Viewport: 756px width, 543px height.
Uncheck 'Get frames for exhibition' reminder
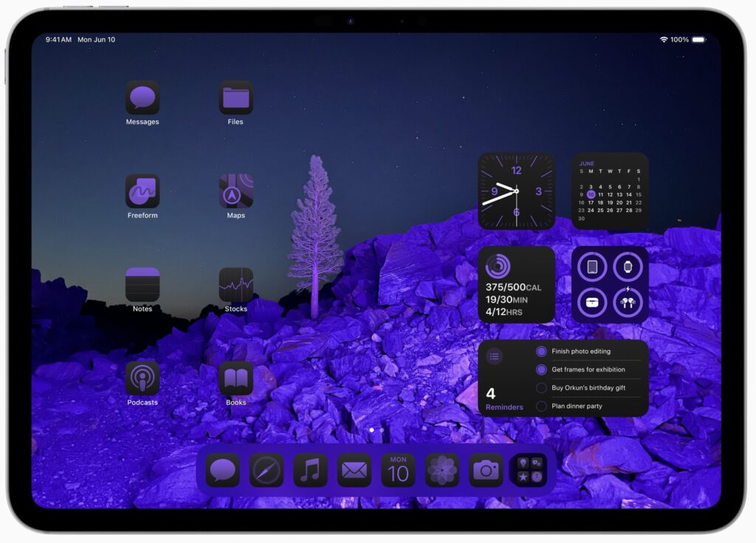pos(541,369)
